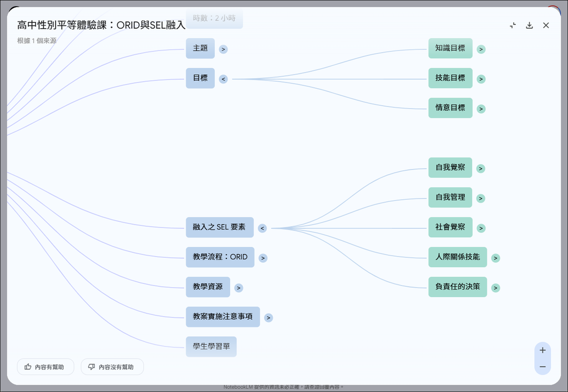The image size is (568, 392).
Task: Select the 自我管理 node
Action: click(450, 197)
